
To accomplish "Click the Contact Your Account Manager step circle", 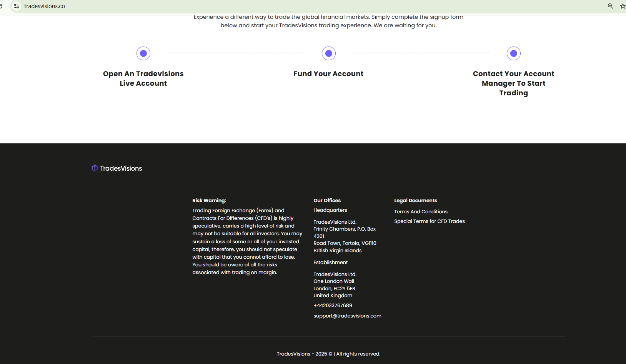I will click(x=514, y=53).
